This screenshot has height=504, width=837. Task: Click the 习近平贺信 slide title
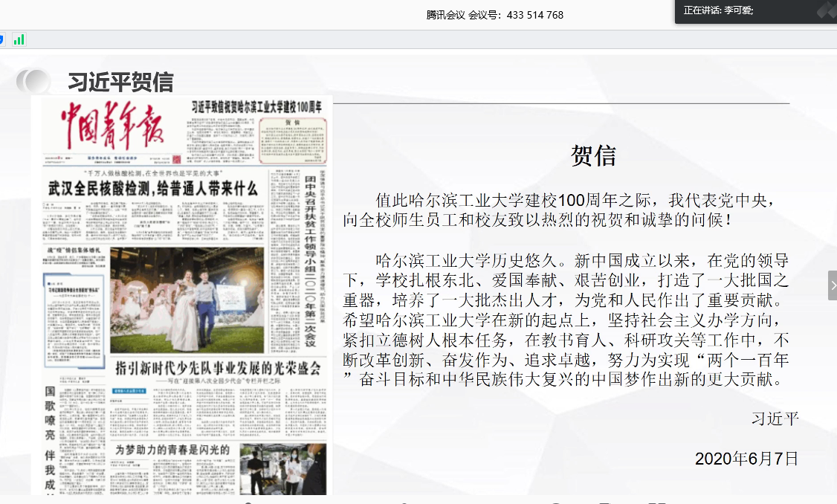120,82
